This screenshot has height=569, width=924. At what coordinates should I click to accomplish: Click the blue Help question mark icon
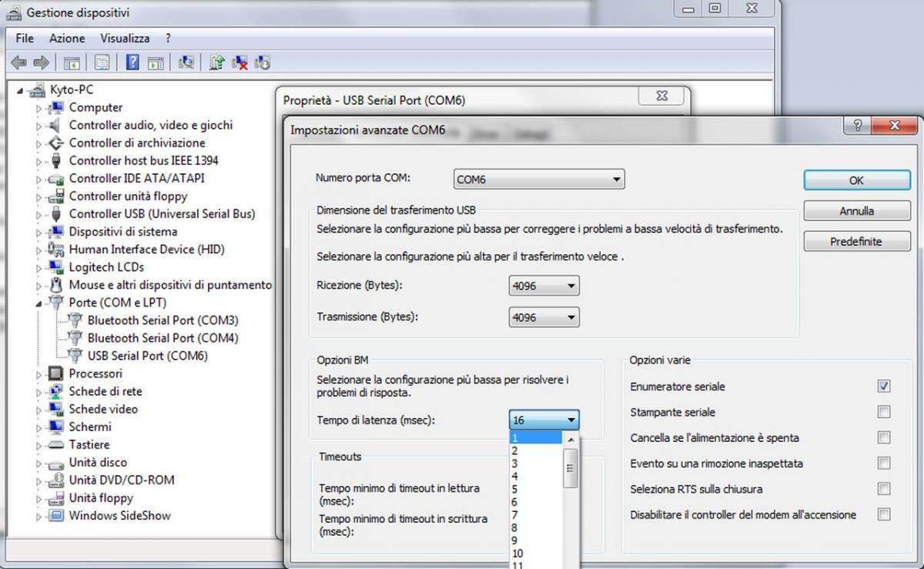(x=132, y=62)
